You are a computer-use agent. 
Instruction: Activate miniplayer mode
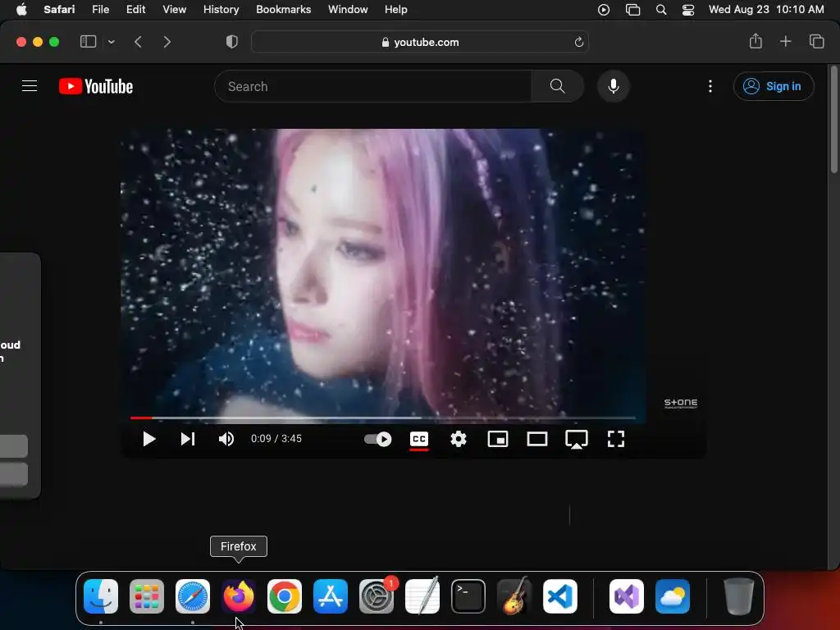(498, 440)
